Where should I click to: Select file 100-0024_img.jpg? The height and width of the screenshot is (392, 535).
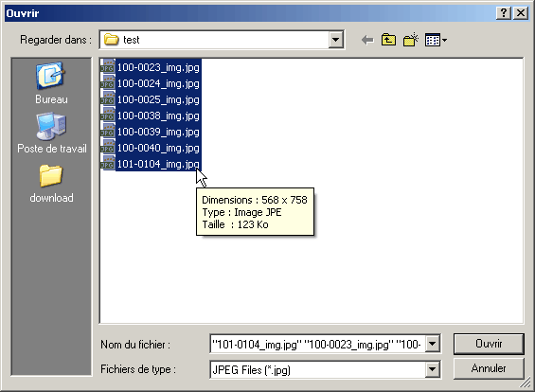coord(158,83)
